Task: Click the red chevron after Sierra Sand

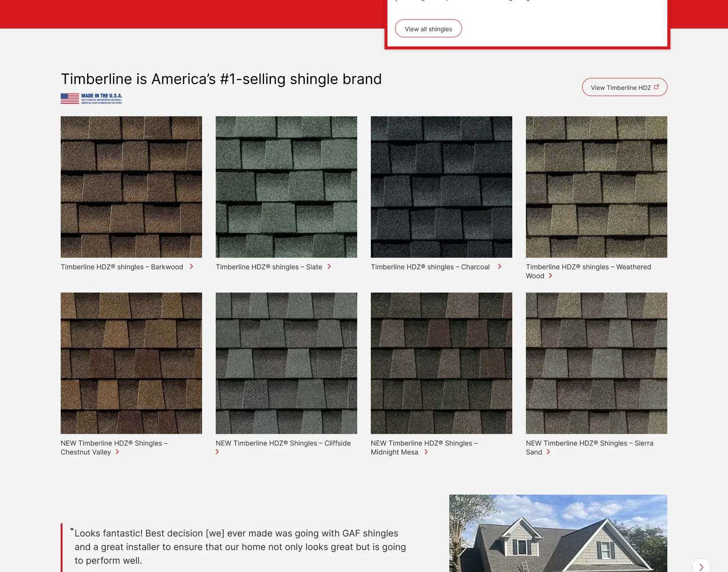Action: pyautogui.click(x=548, y=452)
